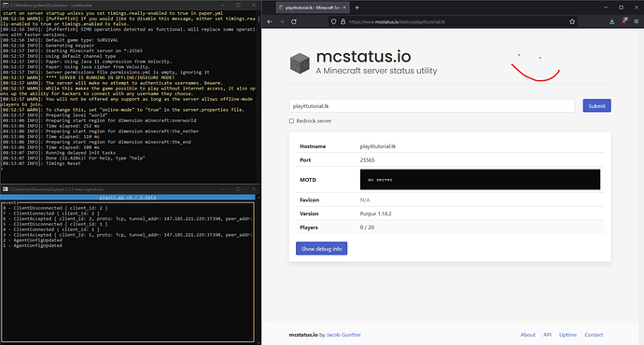Click 'Default game type: SURVIVAL' log line
This screenshot has height=345, width=644.
pyautogui.click(x=60, y=40)
